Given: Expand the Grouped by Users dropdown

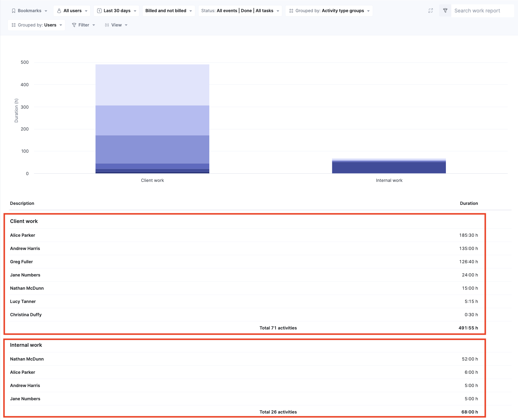Looking at the screenshot, I should (x=36, y=25).
